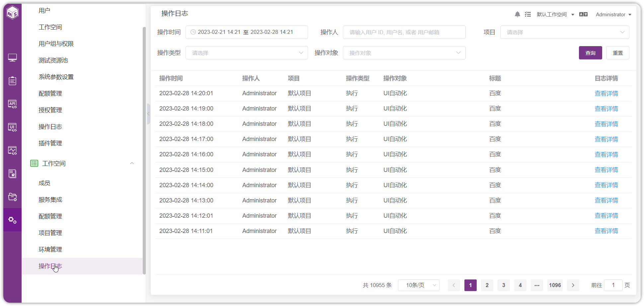644x306 pixels.
Task: Open the UI testing sidebar icon
Action: (x=13, y=127)
